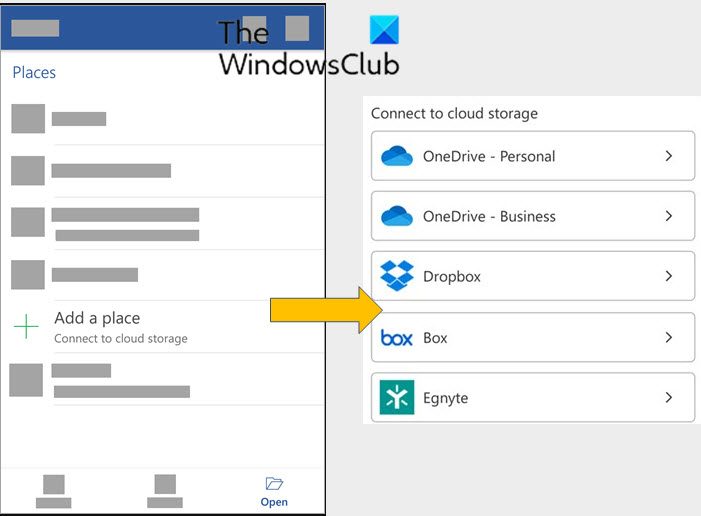The image size is (701, 516).
Task: Click the Box logo icon
Action: [396, 338]
